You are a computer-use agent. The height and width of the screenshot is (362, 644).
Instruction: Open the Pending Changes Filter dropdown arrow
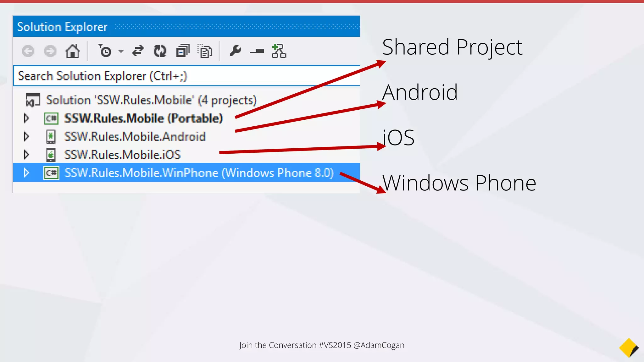click(x=121, y=51)
